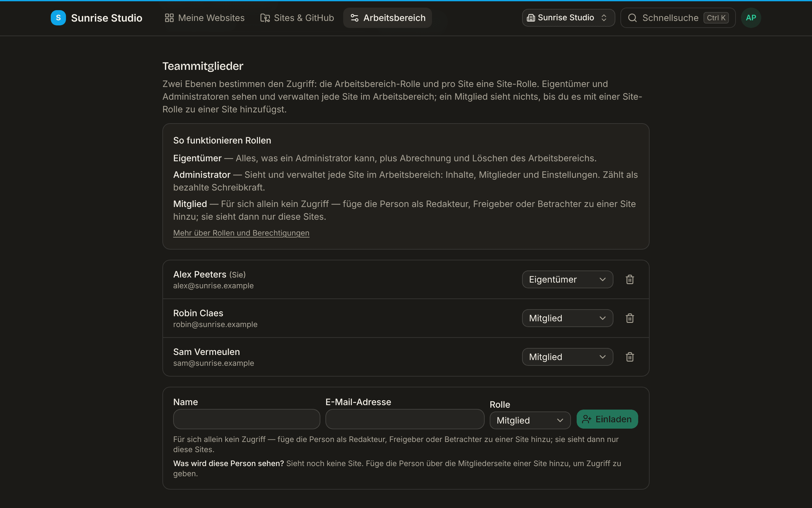Go to Sites & GitHub tab

[297, 18]
